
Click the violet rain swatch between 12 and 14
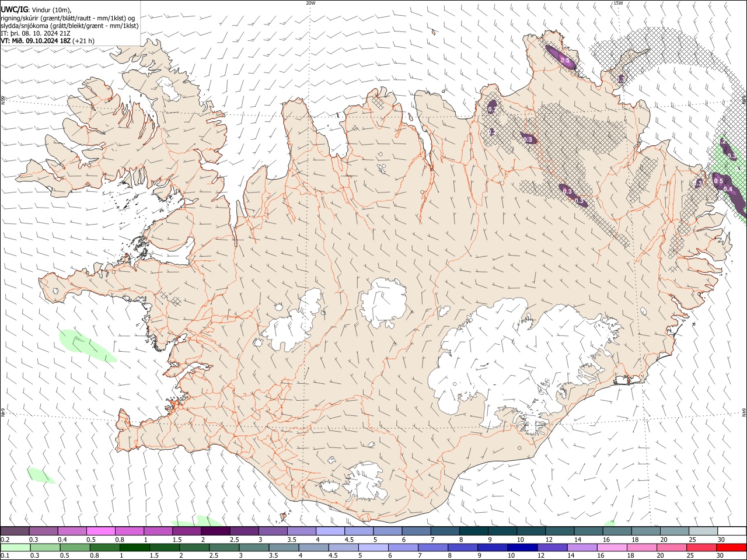click(x=552, y=547)
